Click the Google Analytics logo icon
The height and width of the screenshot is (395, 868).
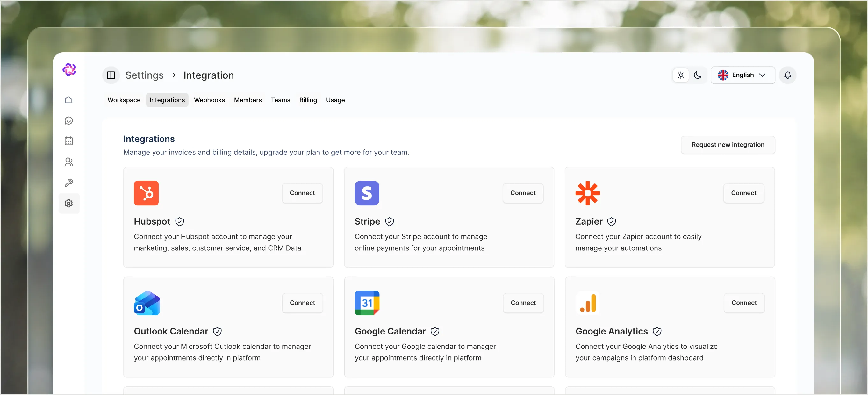pos(588,303)
